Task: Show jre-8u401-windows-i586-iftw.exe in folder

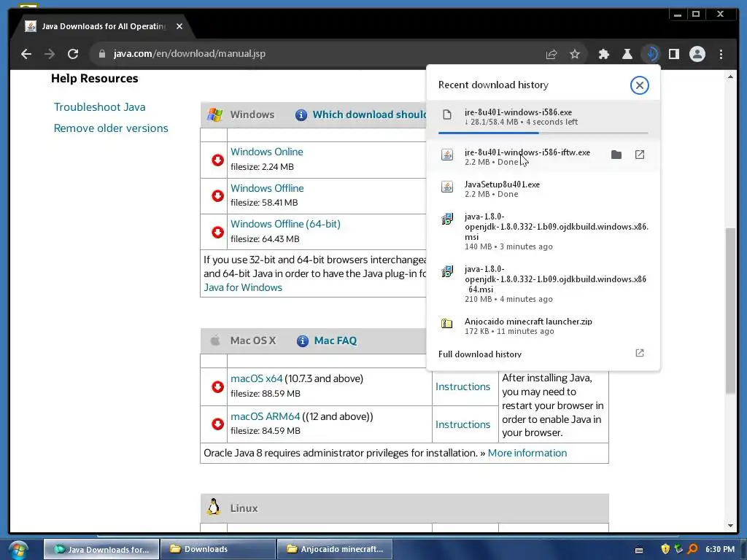Action: [616, 155]
